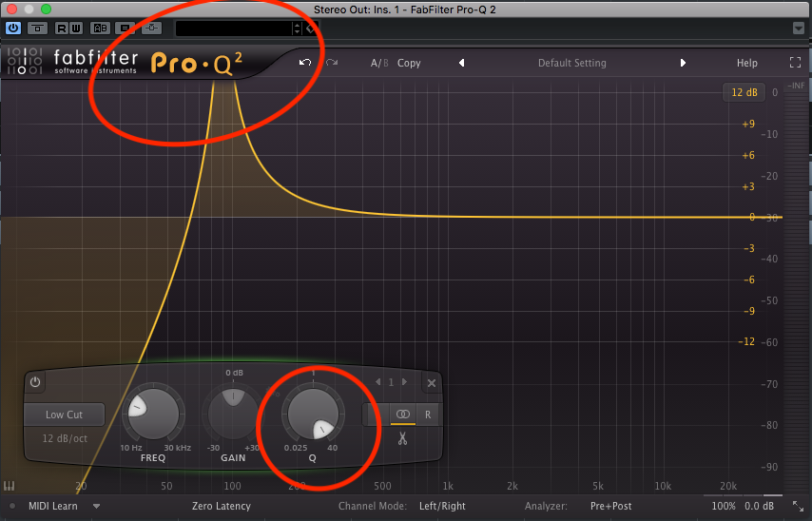Select next band arrow in band panel
The image size is (812, 521).
404,382
